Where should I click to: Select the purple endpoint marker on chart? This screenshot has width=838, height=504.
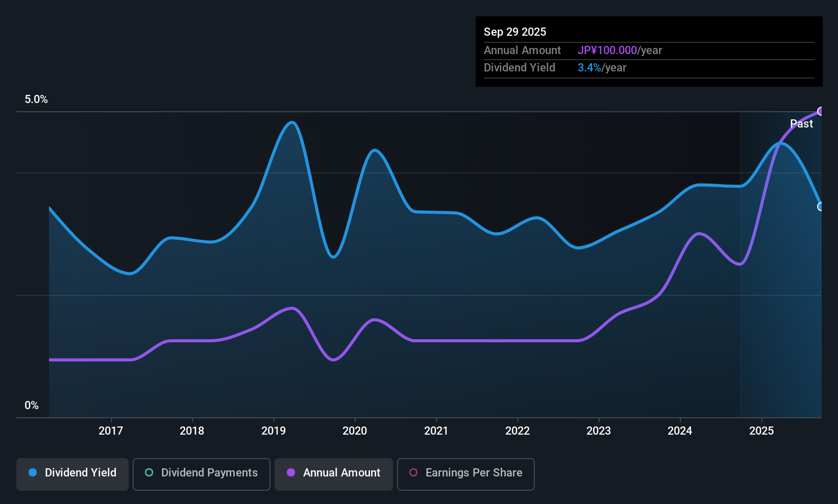tap(821, 111)
